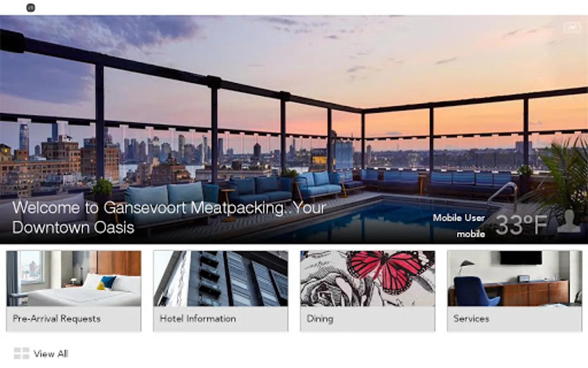Click the Welcome to Gansevoort Meatpacking headline
This screenshot has width=588, height=368.
[x=169, y=218]
